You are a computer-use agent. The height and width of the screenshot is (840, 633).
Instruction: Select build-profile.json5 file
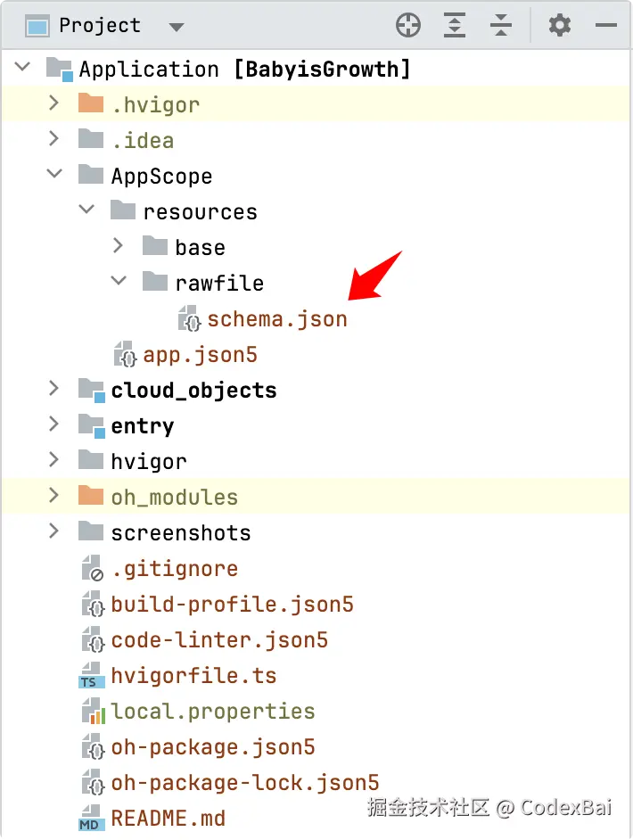(232, 605)
